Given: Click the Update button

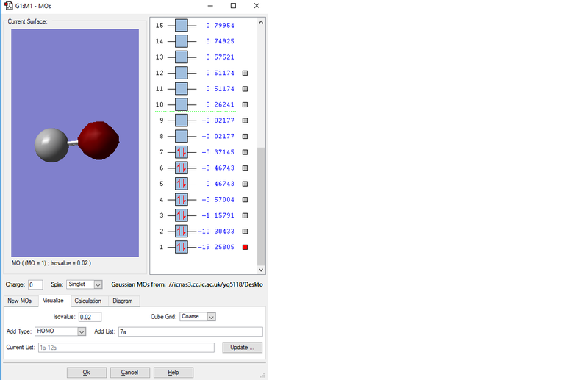Looking at the screenshot, I should 243,348.
